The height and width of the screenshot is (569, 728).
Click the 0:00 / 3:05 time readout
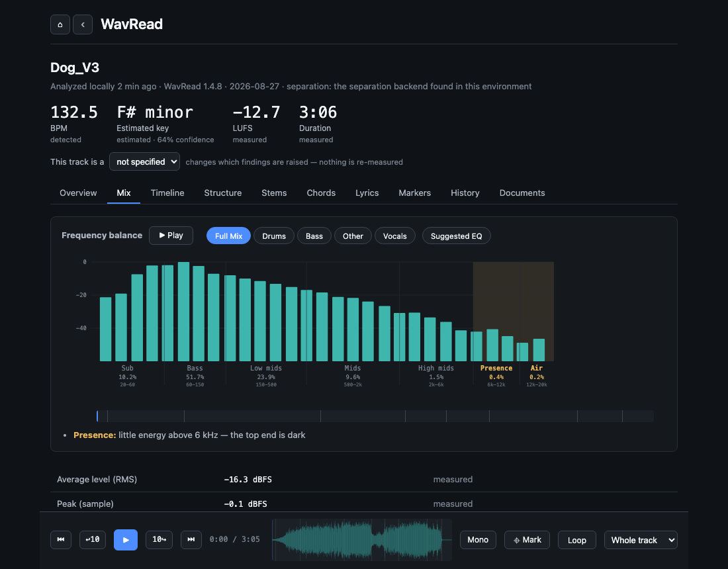pos(234,539)
